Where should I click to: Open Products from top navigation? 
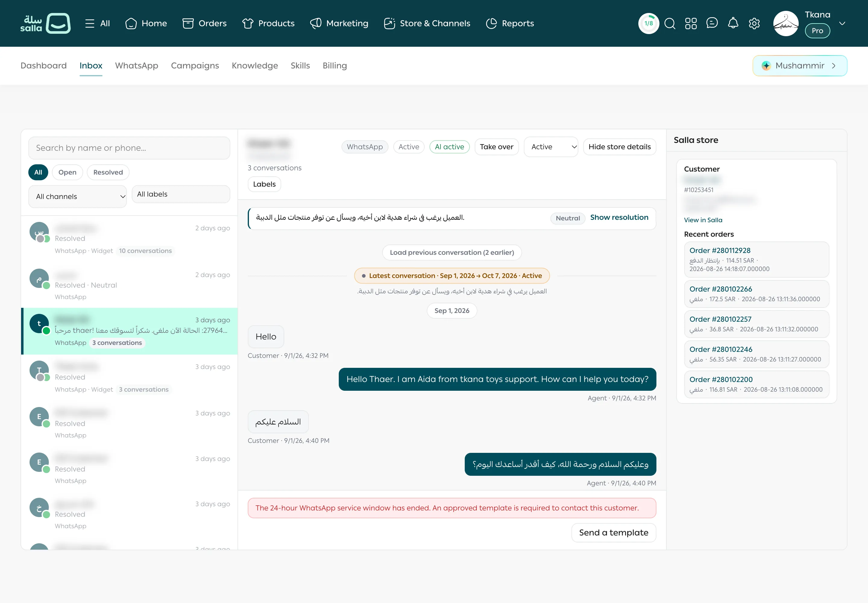268,24
